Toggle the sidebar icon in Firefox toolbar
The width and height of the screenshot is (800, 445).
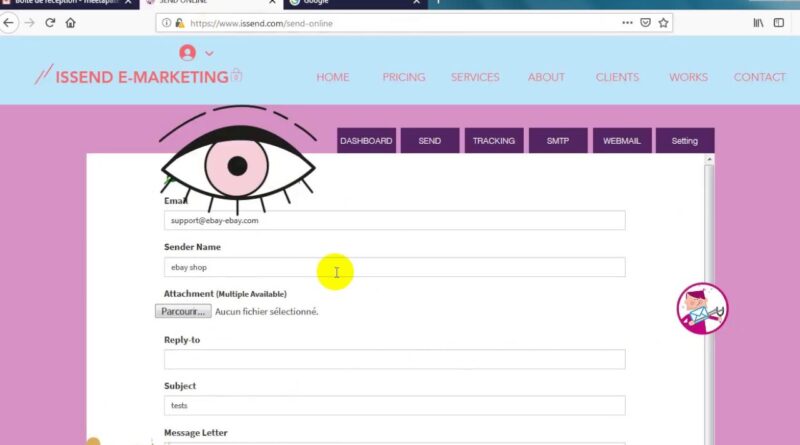[779, 23]
